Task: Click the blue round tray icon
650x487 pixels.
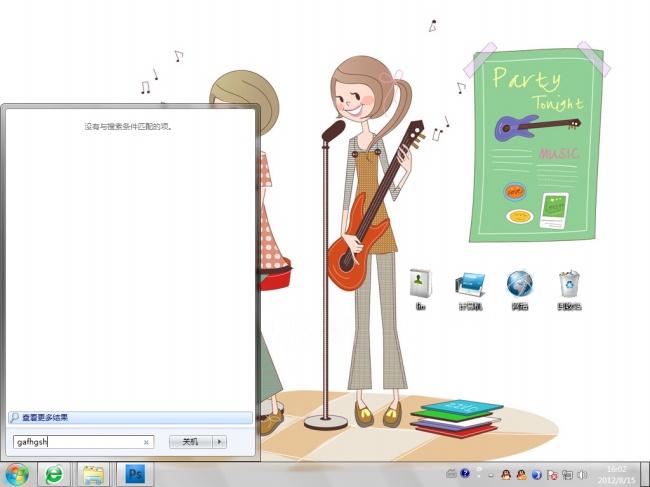Action: coord(536,475)
